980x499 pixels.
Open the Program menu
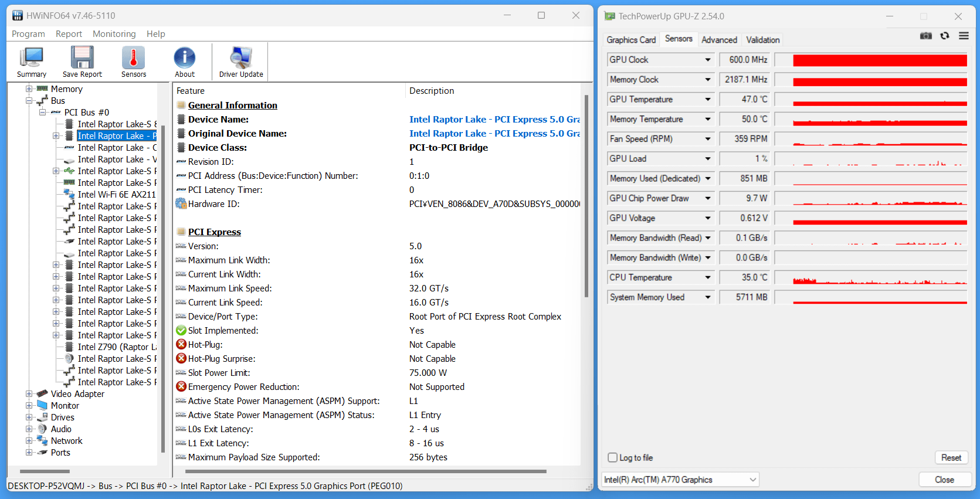(28, 34)
